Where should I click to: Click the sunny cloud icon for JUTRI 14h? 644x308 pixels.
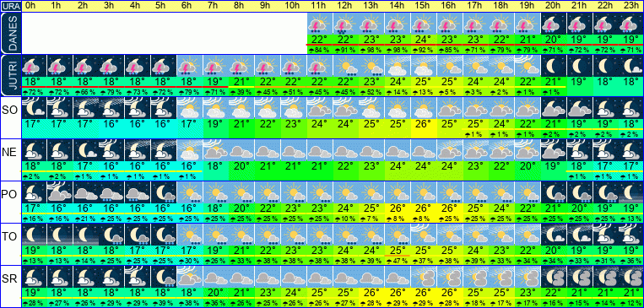[x=397, y=65]
